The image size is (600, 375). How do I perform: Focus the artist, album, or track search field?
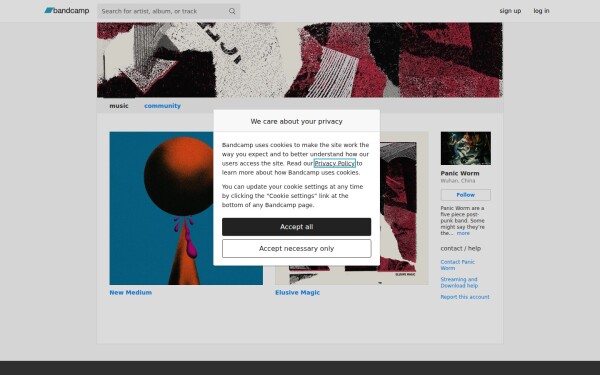(x=168, y=11)
